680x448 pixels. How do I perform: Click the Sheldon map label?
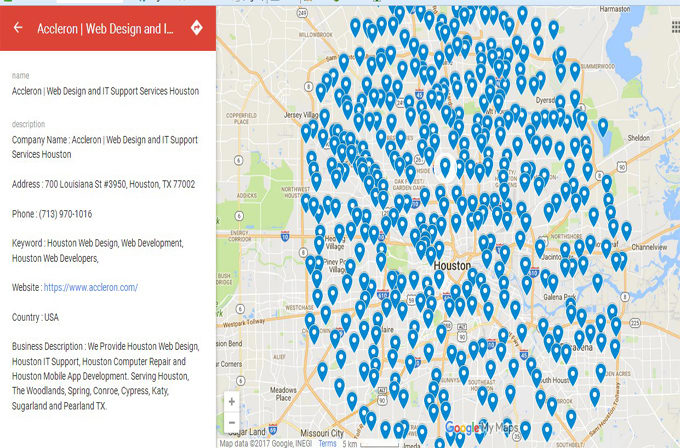point(638,138)
